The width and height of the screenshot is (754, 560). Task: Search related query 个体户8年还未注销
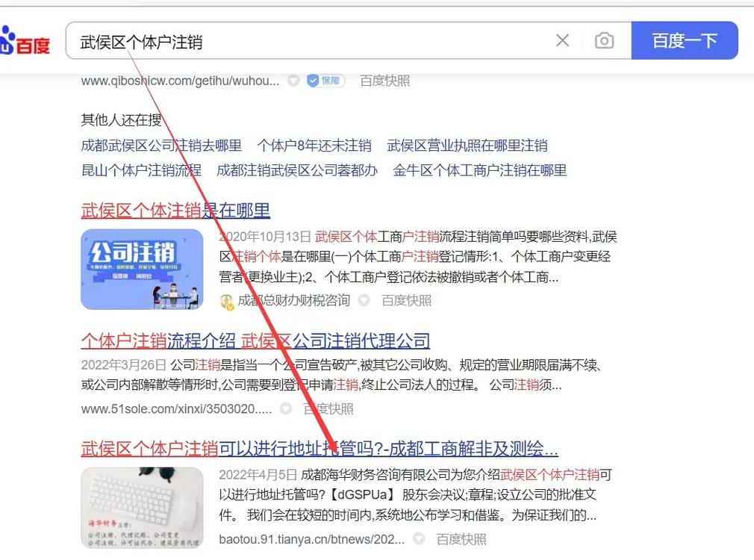[x=314, y=146]
